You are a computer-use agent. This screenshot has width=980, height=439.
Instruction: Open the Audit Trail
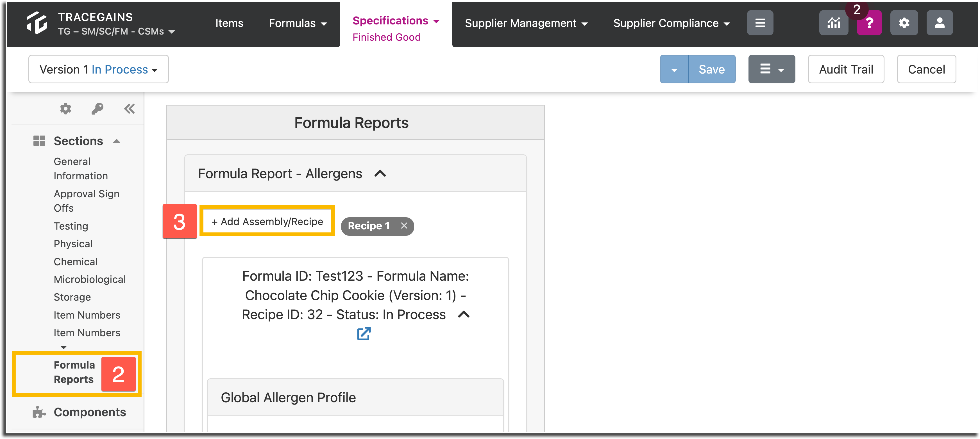846,69
